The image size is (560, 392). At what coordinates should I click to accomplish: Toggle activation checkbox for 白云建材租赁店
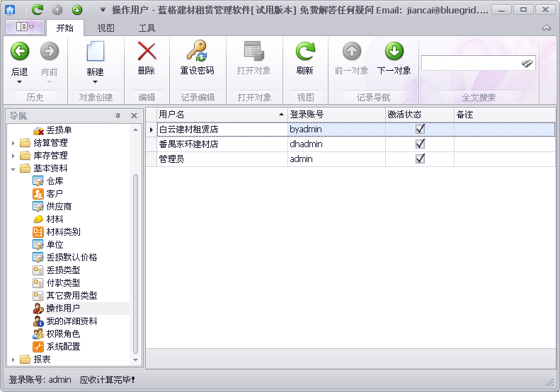pos(420,129)
